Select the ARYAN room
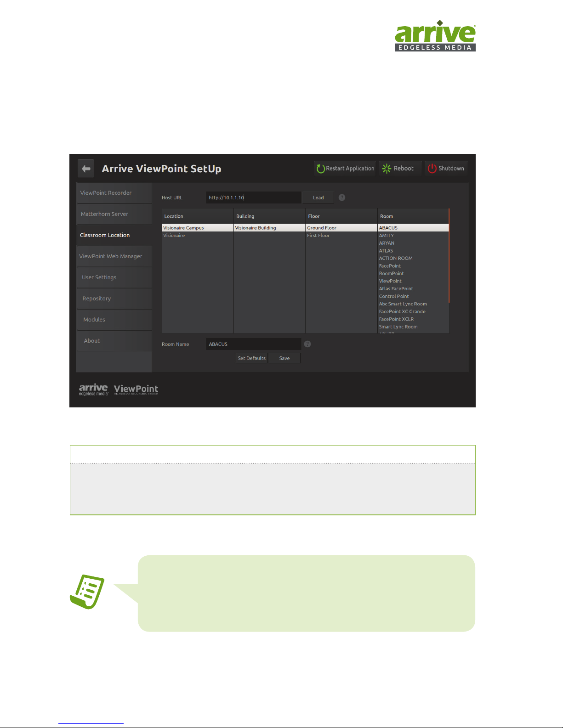 click(x=413, y=243)
